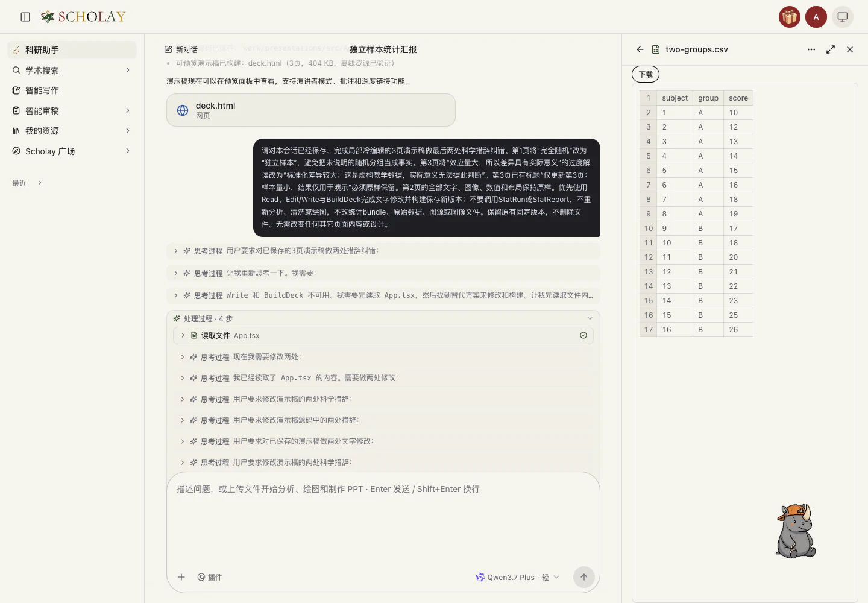Open user avatar A menu
The height and width of the screenshot is (603, 868).
[x=816, y=17]
